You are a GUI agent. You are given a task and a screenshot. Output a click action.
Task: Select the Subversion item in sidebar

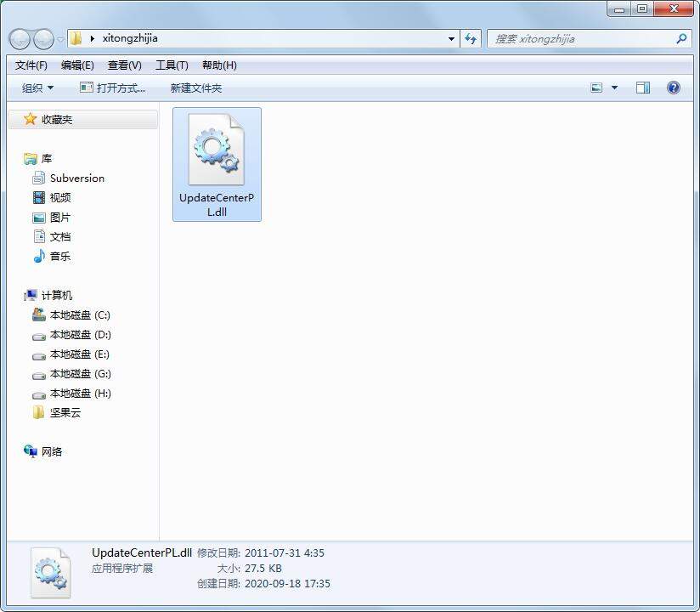pos(76,178)
